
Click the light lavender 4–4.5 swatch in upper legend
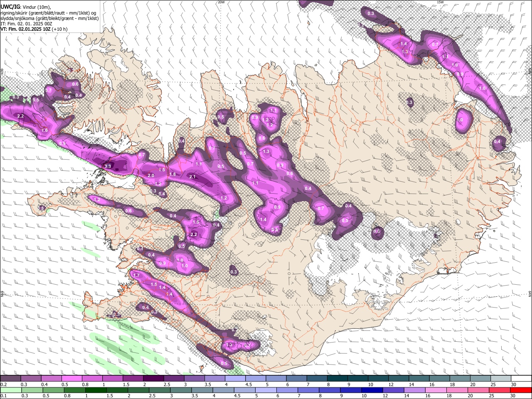pyautogui.click(x=235, y=379)
